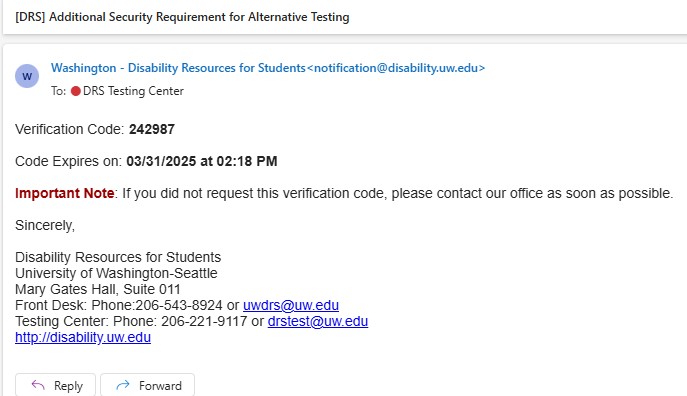Click the verification code 242987
This screenshot has width=687, height=396.
point(152,129)
